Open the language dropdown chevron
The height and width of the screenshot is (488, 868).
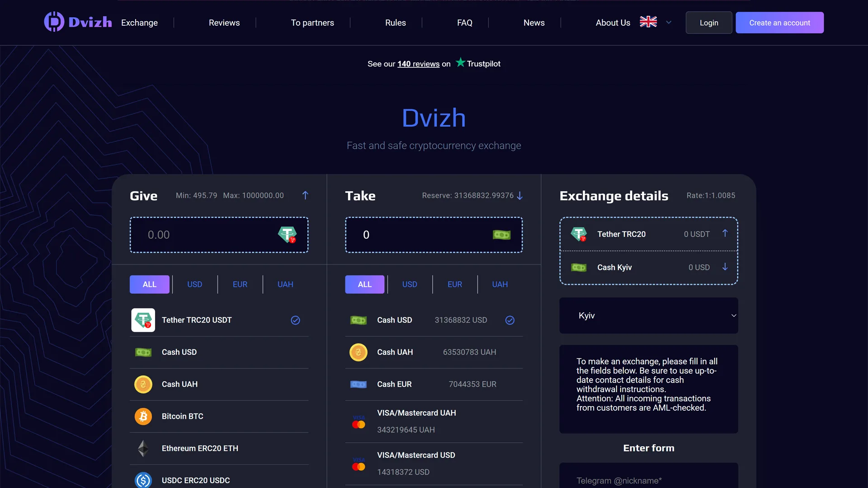point(669,22)
